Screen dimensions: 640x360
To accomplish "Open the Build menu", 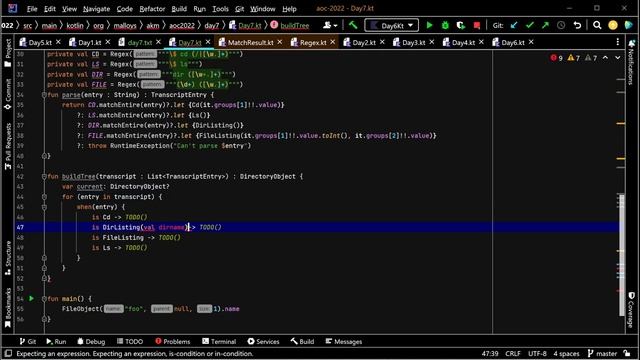I will (x=179, y=9).
